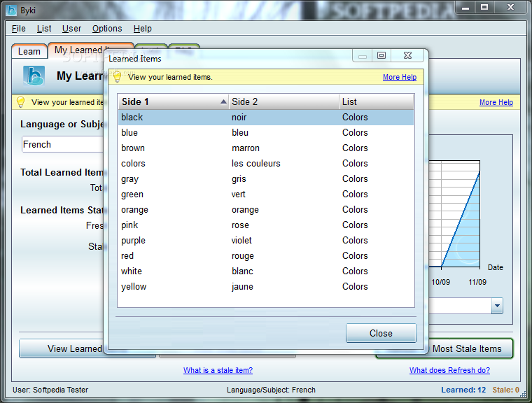Switch to the Learn tab
This screenshot has height=403, width=532.
pos(29,51)
